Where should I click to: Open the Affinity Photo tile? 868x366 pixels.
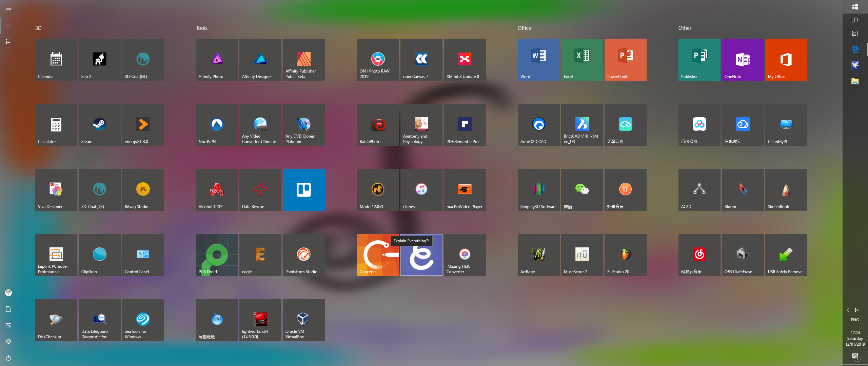[x=217, y=60]
